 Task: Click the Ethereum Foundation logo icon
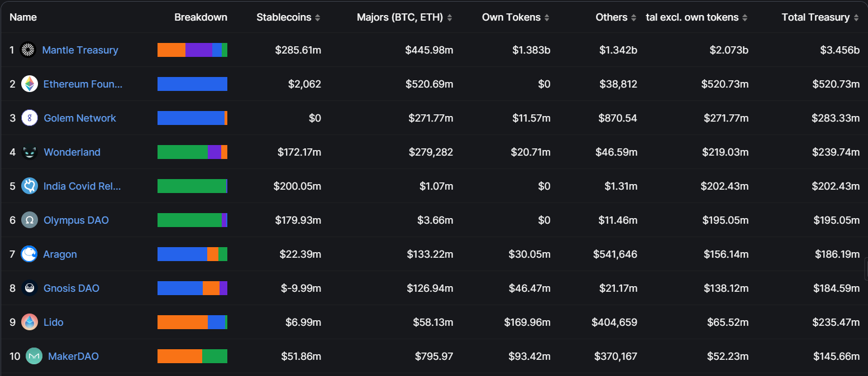point(30,84)
